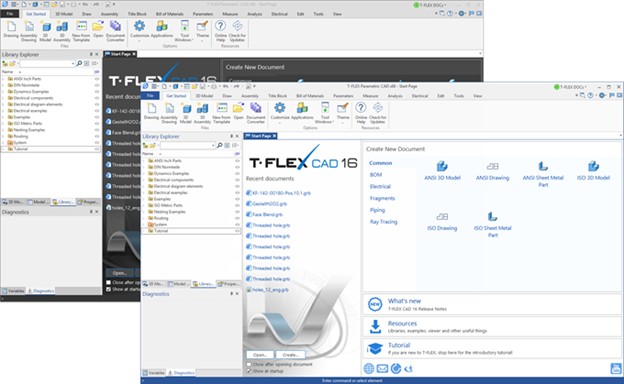624x384 pixels.
Task: Toggle visibility eye for ANSI Inch Parts
Action: [237, 161]
